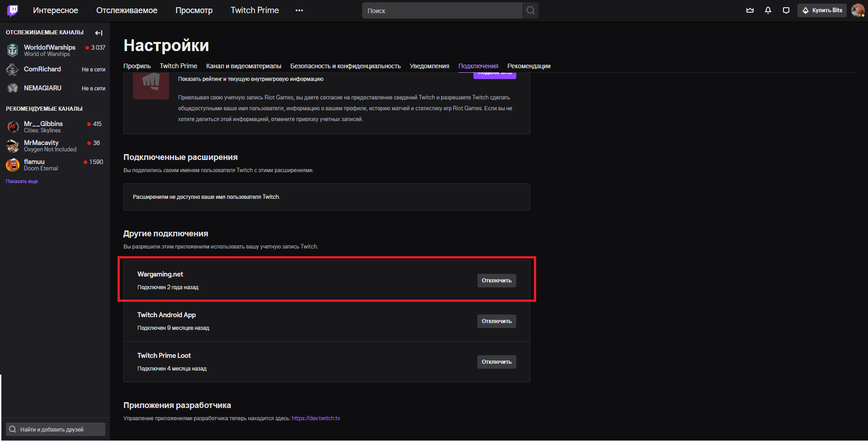Open Отслеживаемое in top navigation
This screenshot has width=868, height=441.
[127, 10]
